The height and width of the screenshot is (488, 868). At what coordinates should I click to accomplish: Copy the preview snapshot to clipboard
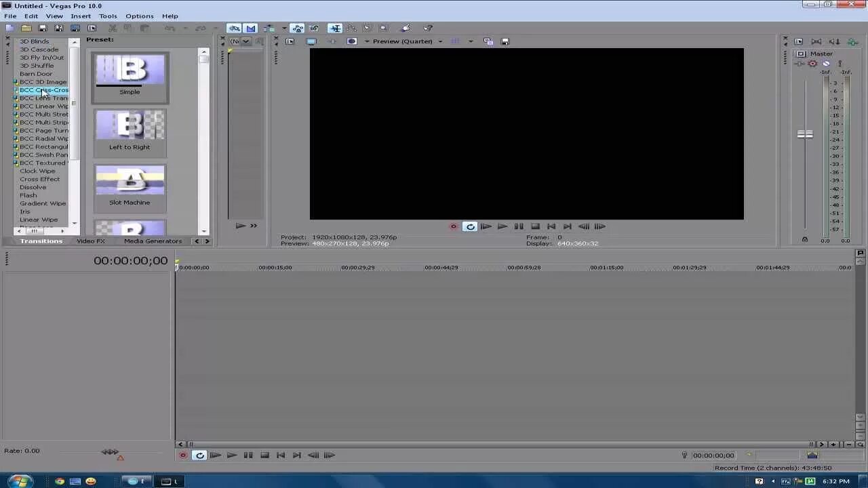488,41
